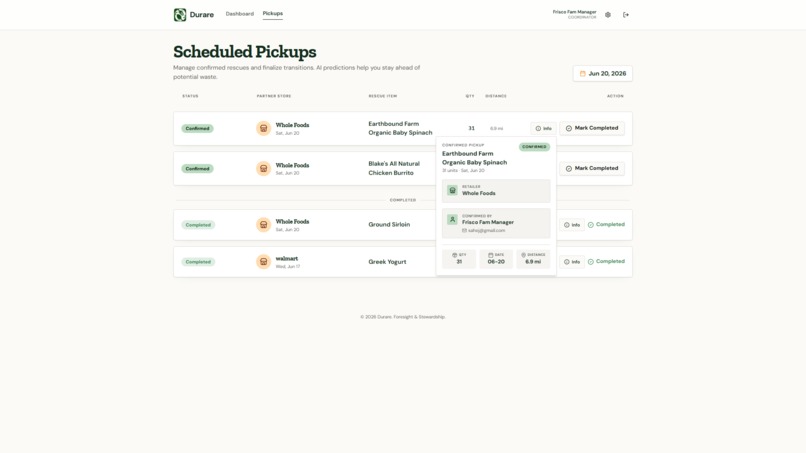Click Completed label in Ground Sirloin row

610,225
